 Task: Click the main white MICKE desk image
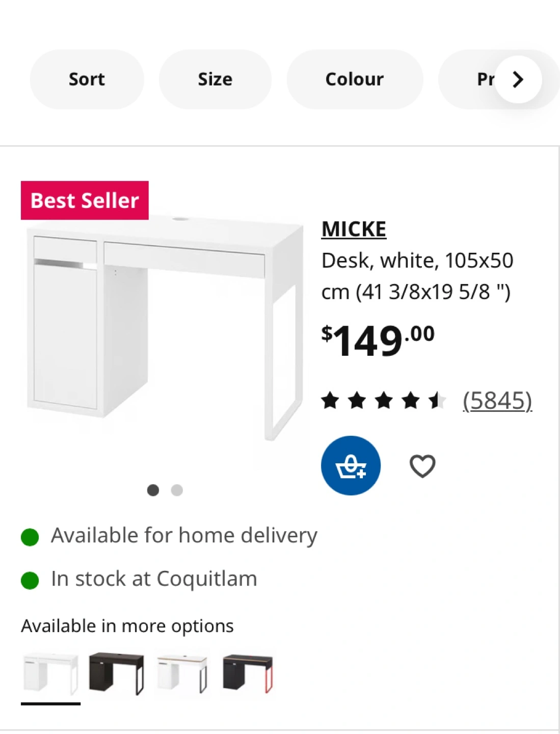pyautogui.click(x=163, y=326)
